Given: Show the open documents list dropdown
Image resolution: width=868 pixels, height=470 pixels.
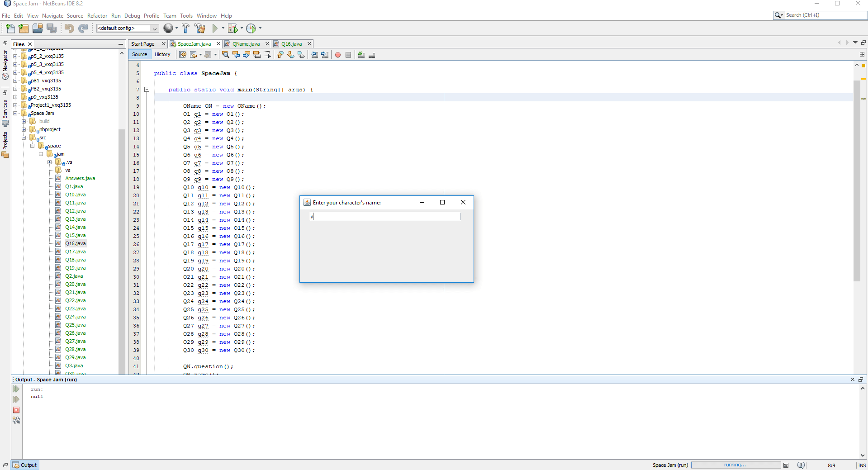Looking at the screenshot, I should [855, 43].
